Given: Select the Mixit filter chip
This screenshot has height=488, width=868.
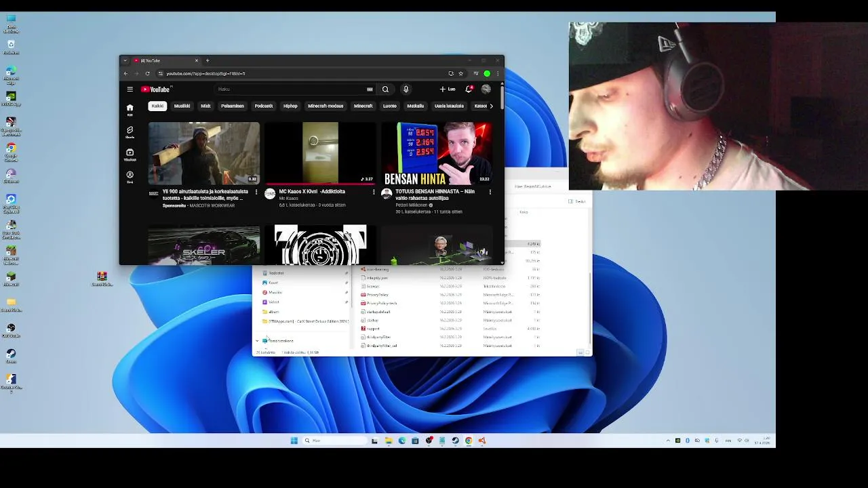Looking at the screenshot, I should (205, 106).
